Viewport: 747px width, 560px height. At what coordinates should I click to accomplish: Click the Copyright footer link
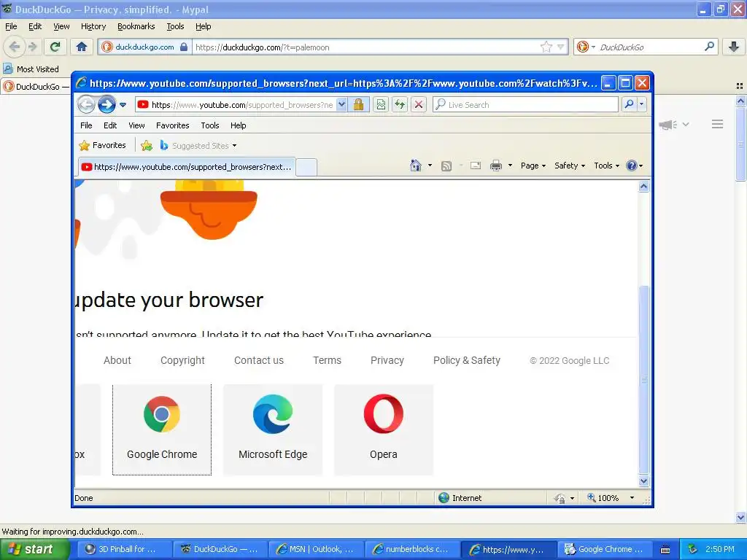point(182,360)
